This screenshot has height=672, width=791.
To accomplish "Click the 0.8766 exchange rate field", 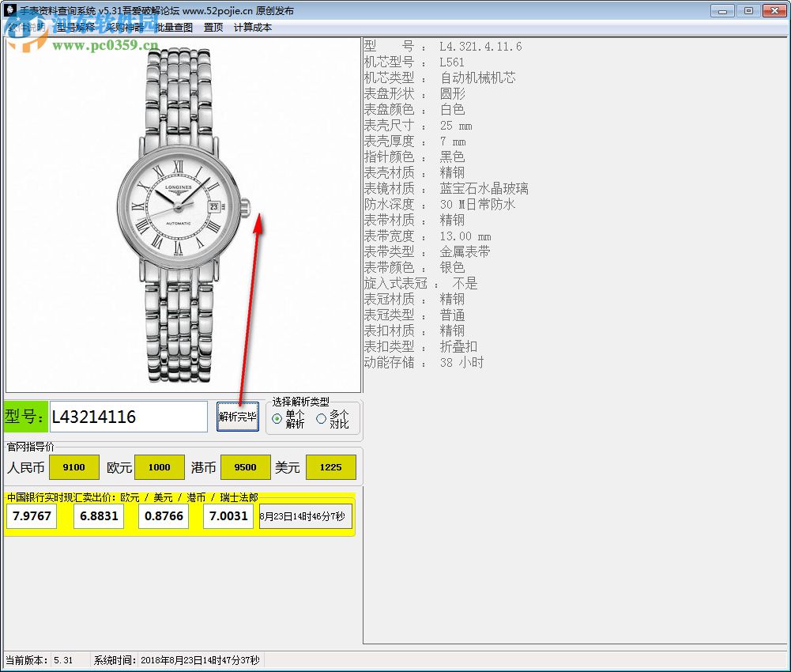I will click(x=164, y=516).
